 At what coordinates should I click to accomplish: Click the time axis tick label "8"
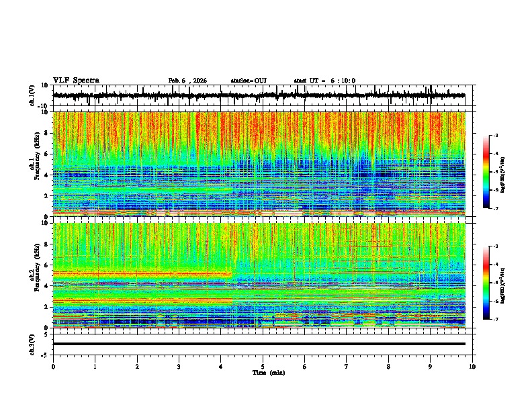coord(388,367)
